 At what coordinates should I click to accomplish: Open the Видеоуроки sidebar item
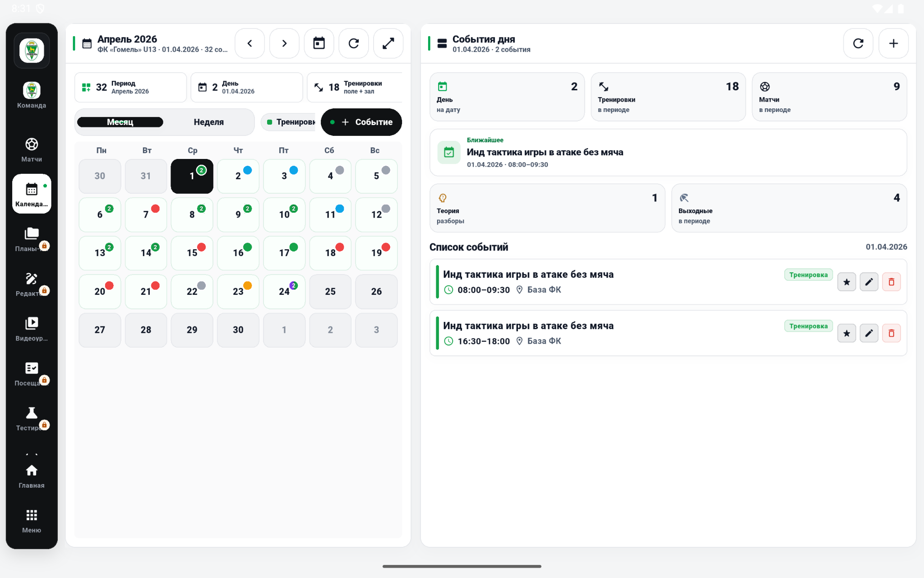[x=32, y=329]
